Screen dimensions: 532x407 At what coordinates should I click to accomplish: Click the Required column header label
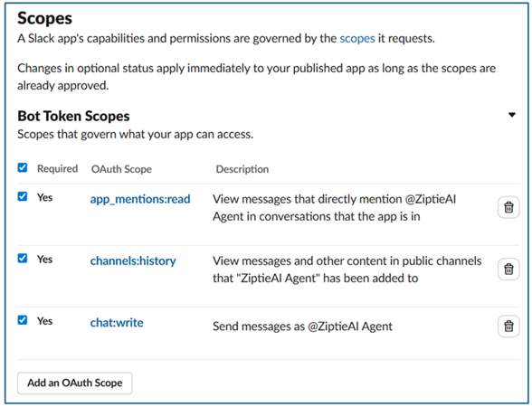57,168
